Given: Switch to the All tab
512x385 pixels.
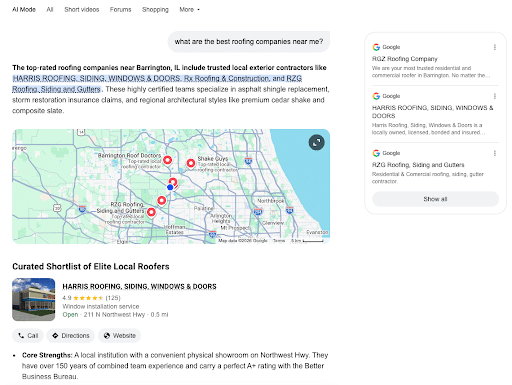Looking at the screenshot, I should pyautogui.click(x=50, y=10).
